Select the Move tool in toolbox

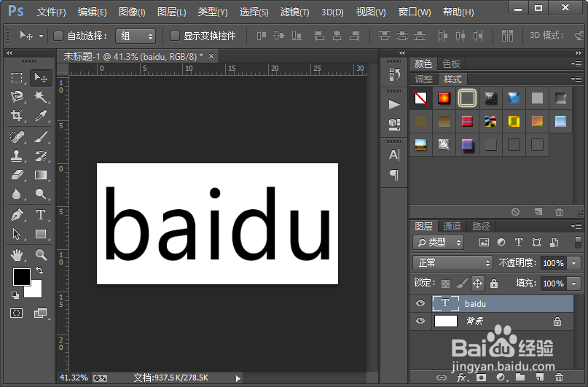tap(41, 78)
